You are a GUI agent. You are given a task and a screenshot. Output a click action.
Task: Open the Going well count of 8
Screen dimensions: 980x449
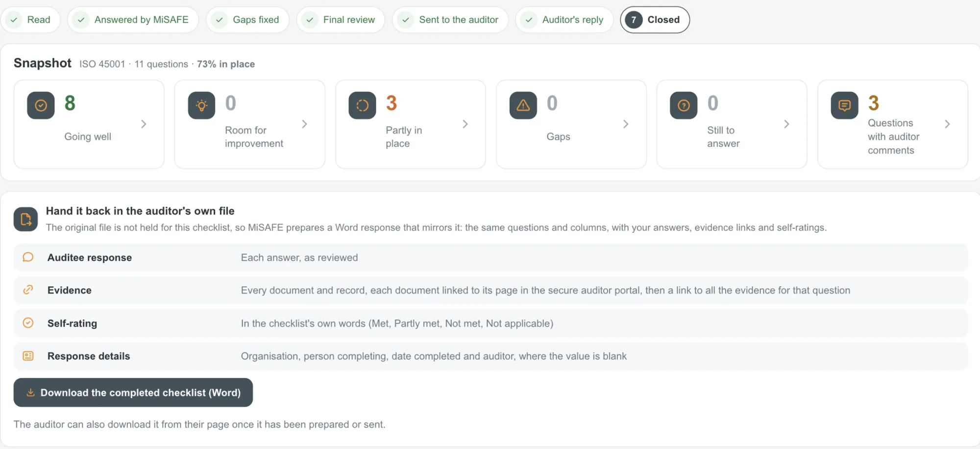pyautogui.click(x=70, y=103)
